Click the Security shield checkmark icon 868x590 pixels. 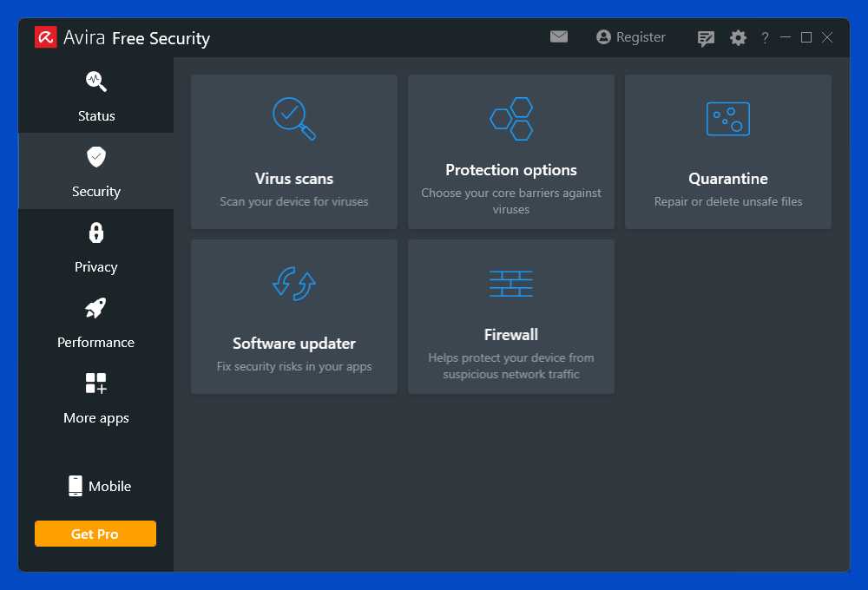[96, 157]
